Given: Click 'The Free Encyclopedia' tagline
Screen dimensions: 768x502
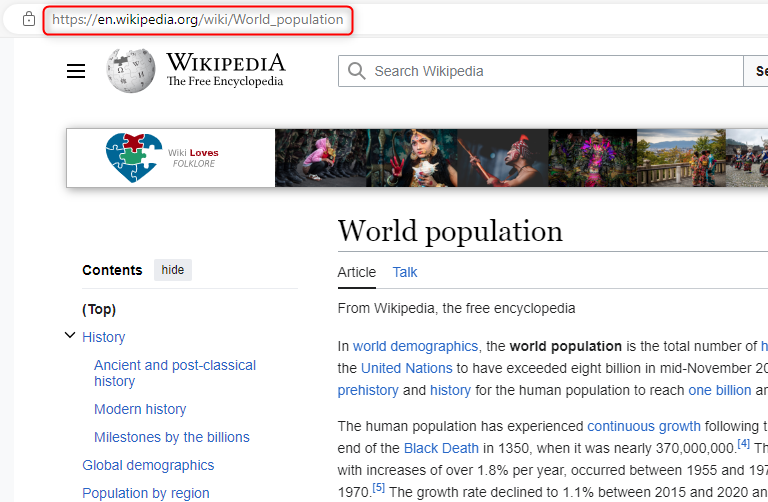Looking at the screenshot, I should [x=225, y=81].
